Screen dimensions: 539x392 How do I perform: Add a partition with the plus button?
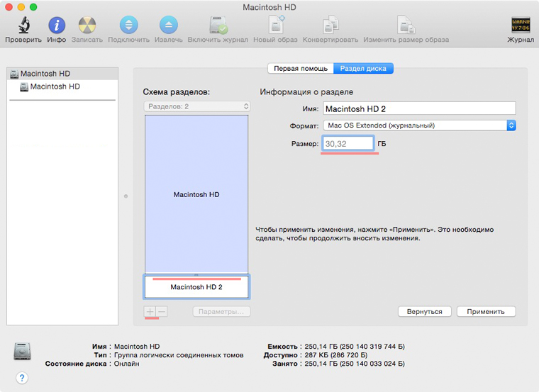(150, 311)
